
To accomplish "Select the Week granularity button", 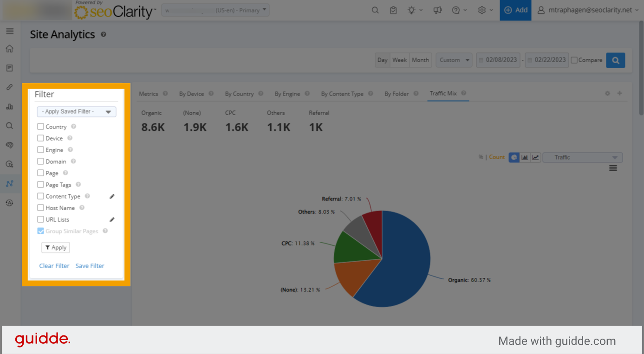I will point(399,60).
